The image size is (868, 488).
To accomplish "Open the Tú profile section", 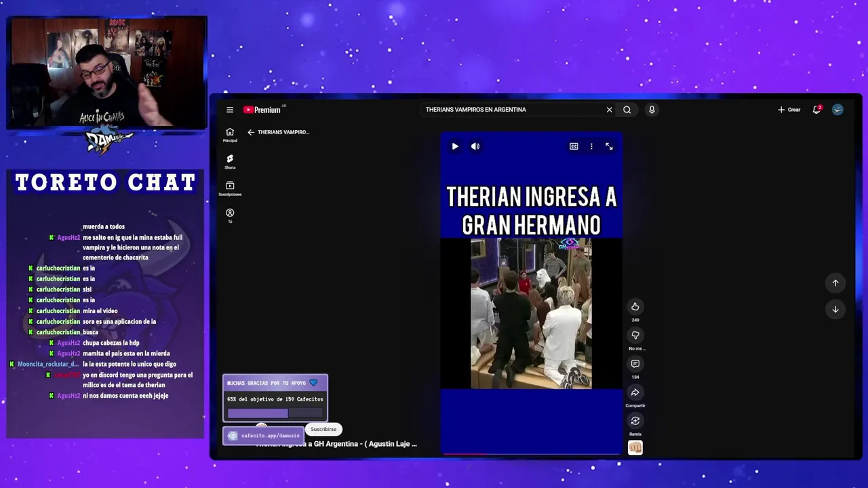I will tap(230, 216).
